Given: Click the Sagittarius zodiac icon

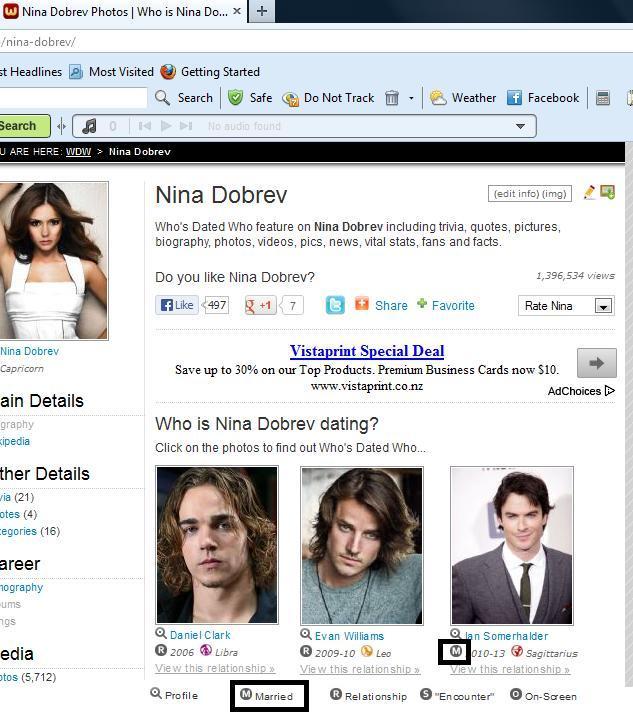Looking at the screenshot, I should click(x=517, y=651).
